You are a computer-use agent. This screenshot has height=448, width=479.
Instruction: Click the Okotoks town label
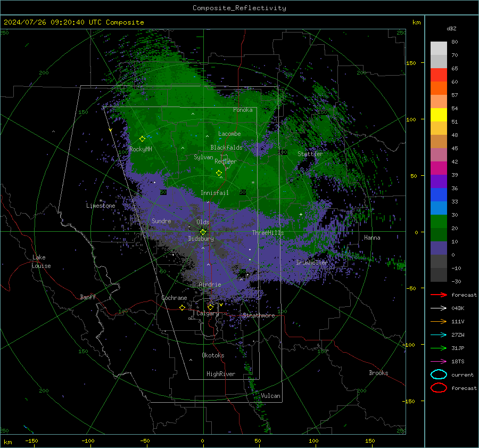coord(213,355)
